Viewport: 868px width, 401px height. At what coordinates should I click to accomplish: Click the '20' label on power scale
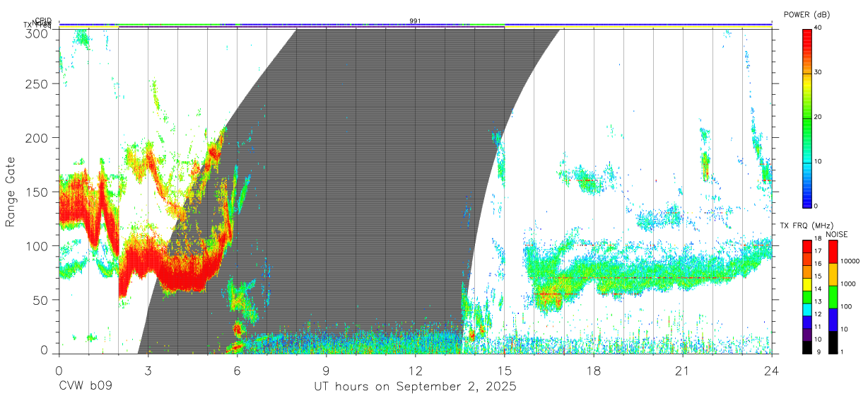coord(819,117)
